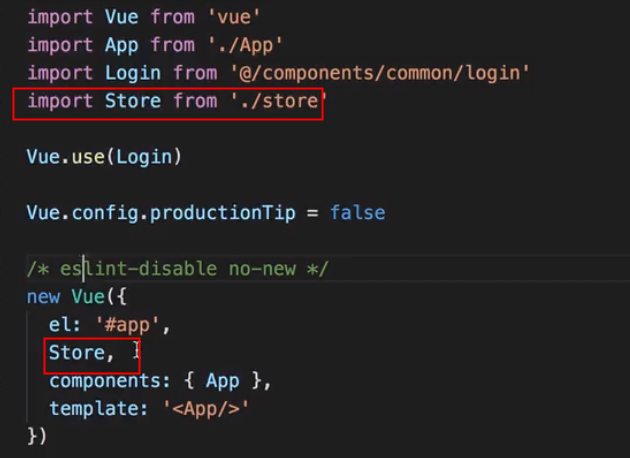Click the closing "})" line
Screen dimensions: 630x458
tap(37, 436)
